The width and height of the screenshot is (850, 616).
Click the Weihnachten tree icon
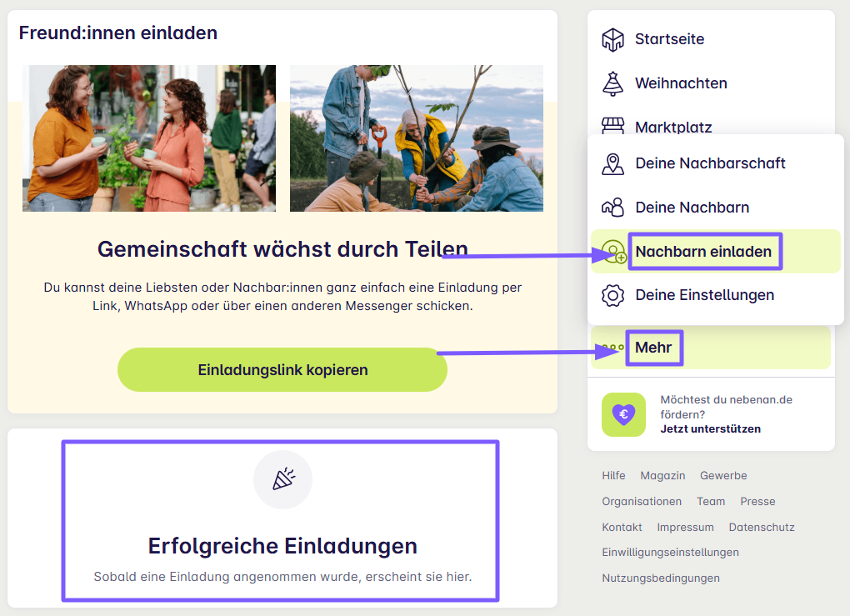pos(612,83)
